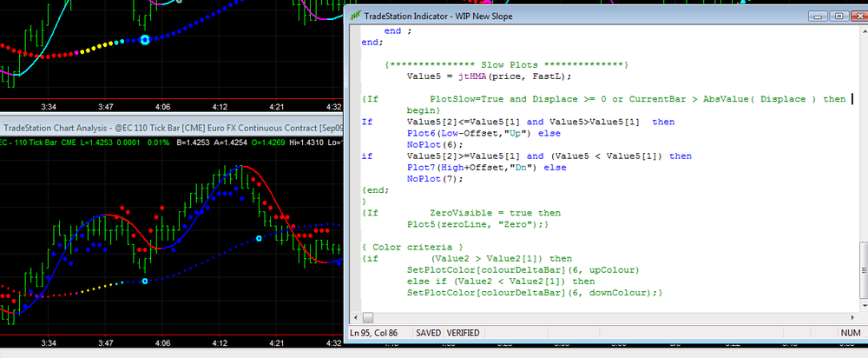Click the 'PlotSlow=True and Displace' condition line
This screenshot has width=868, height=358.
603,99
